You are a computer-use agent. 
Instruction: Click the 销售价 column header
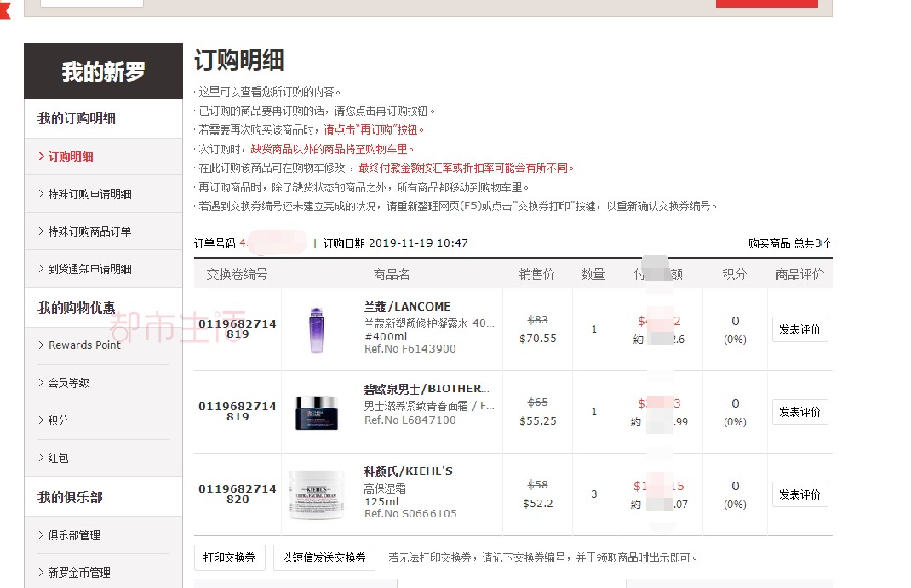point(537,274)
